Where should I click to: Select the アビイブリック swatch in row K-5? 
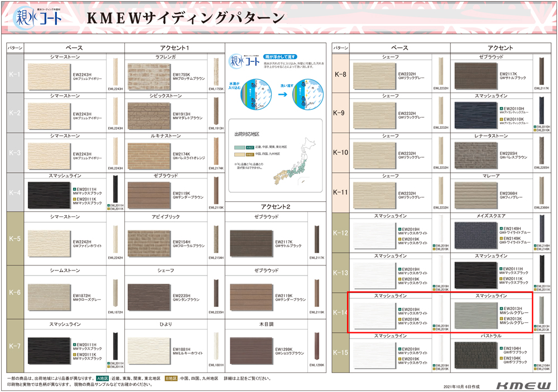(149, 244)
